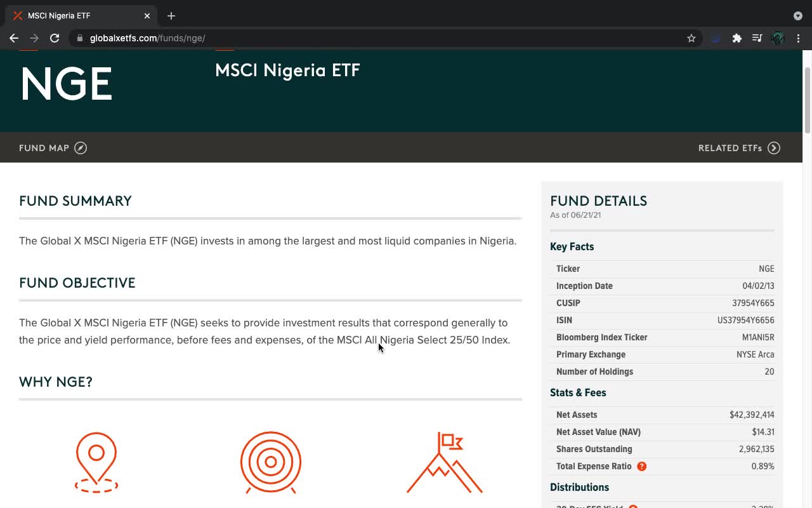Bookmark this page with the star icon
Viewport: 812px width, 508px height.
pyautogui.click(x=691, y=38)
